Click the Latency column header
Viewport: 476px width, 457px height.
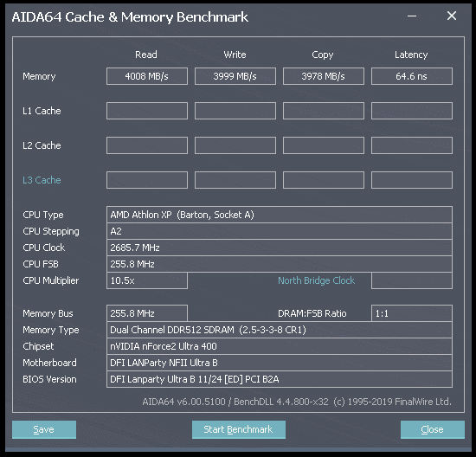coord(411,55)
